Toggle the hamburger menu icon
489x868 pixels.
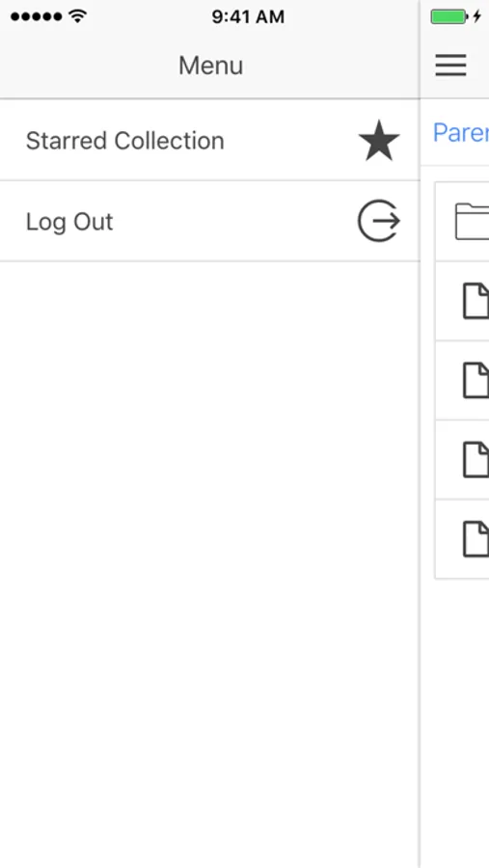pos(450,66)
